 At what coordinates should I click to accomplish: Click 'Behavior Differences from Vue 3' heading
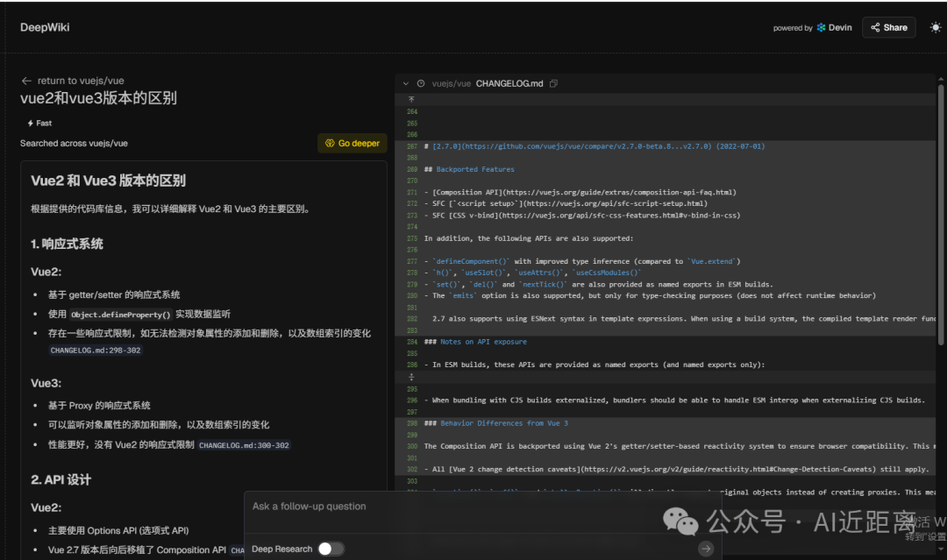503,423
